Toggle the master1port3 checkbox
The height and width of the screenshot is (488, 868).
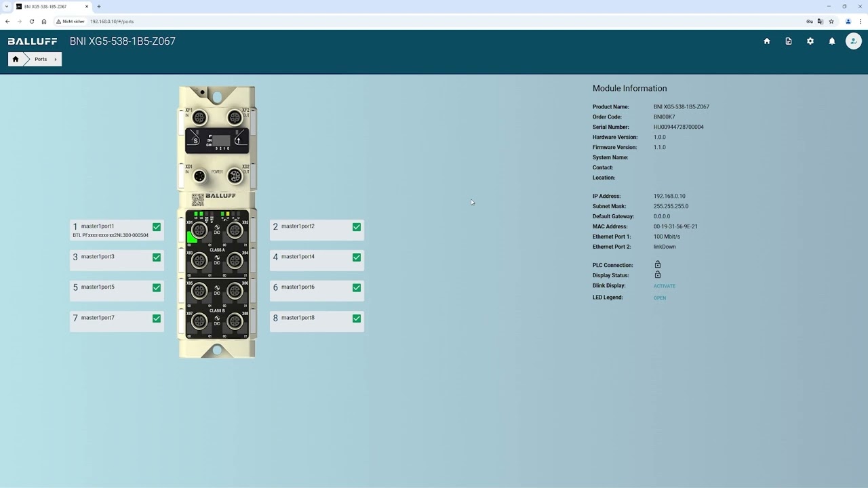point(157,258)
